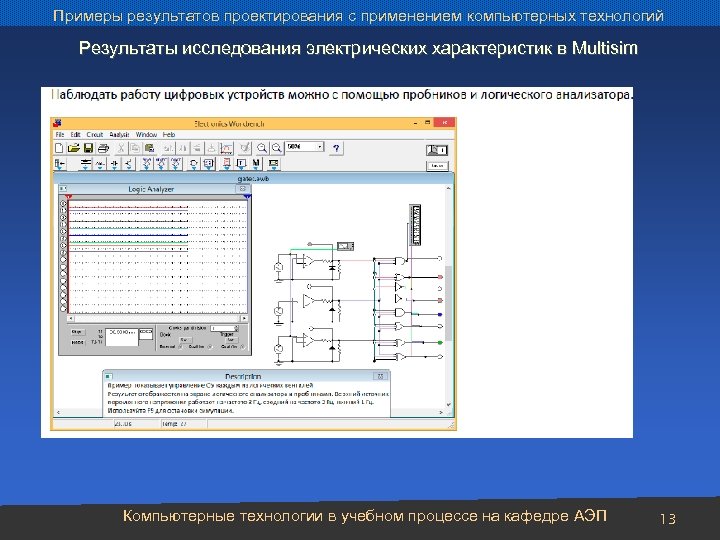The height and width of the screenshot is (540, 720).
Task: Open the Logic Gates parts bin
Action: pos(194,163)
